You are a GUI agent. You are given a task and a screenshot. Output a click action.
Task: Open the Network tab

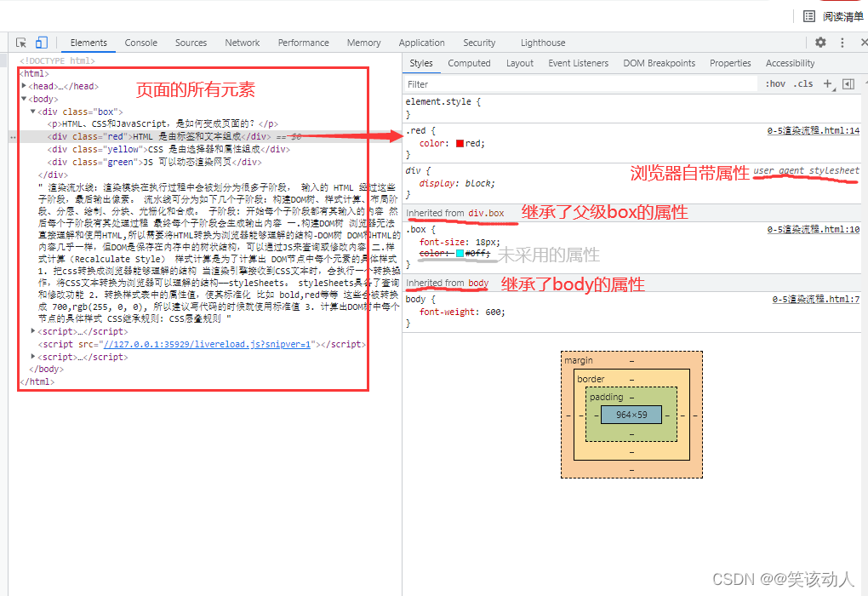(x=242, y=43)
